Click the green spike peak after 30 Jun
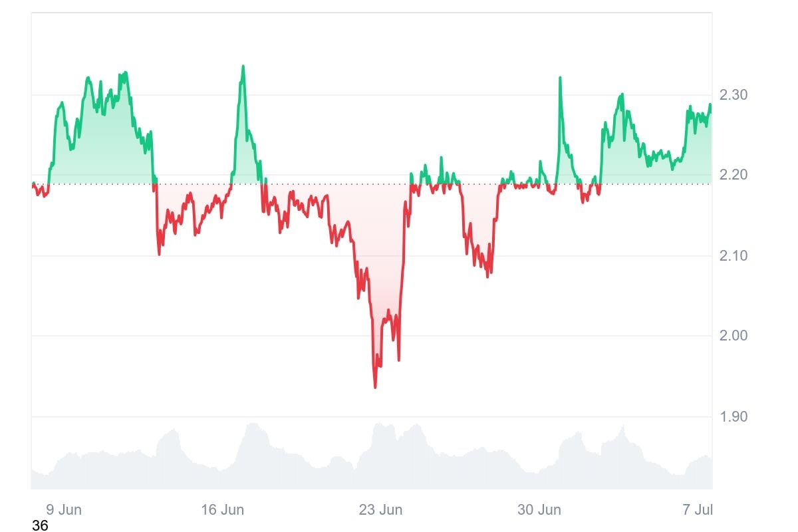 (560, 78)
